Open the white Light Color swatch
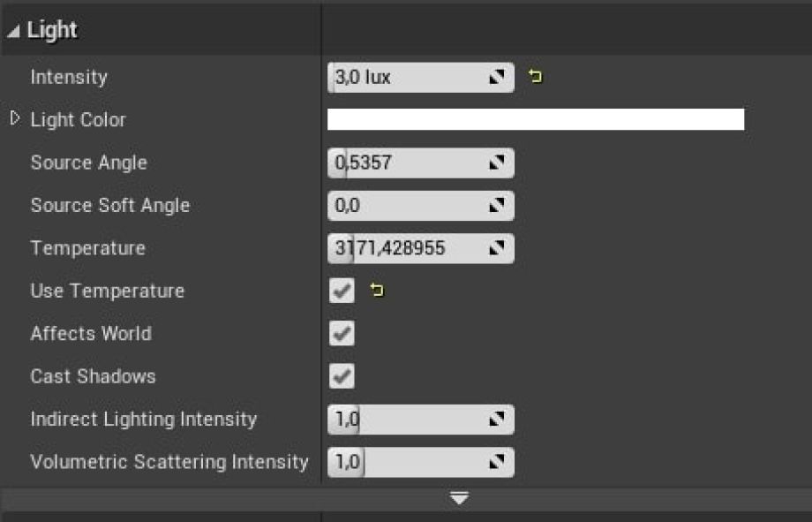The height and width of the screenshot is (522, 812). click(535, 120)
